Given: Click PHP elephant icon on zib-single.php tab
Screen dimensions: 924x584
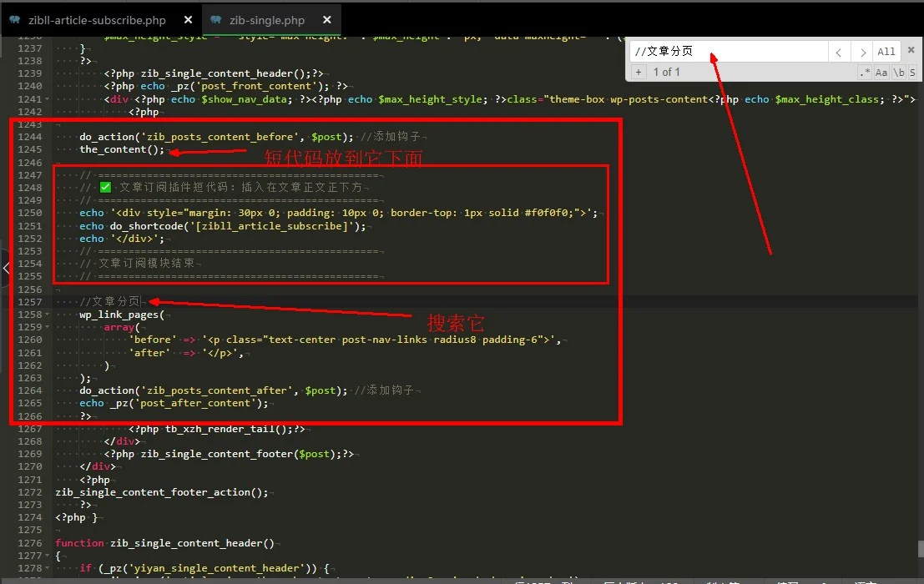Looking at the screenshot, I should (x=217, y=20).
